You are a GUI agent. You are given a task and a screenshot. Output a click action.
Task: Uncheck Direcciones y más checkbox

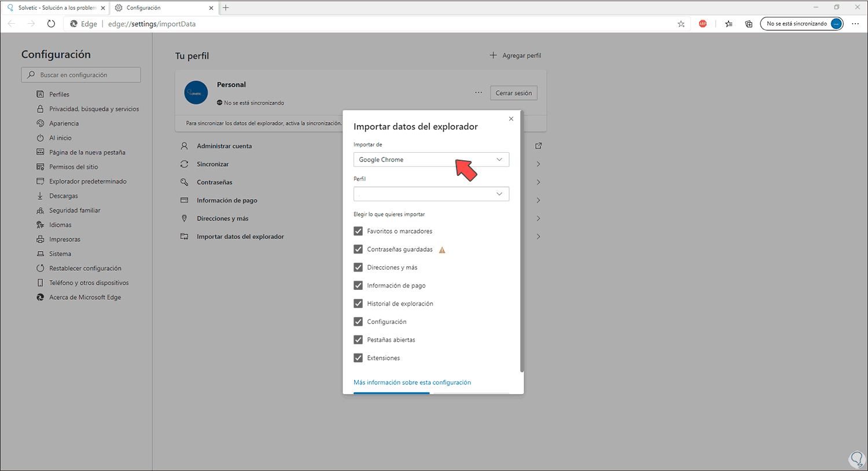click(358, 267)
